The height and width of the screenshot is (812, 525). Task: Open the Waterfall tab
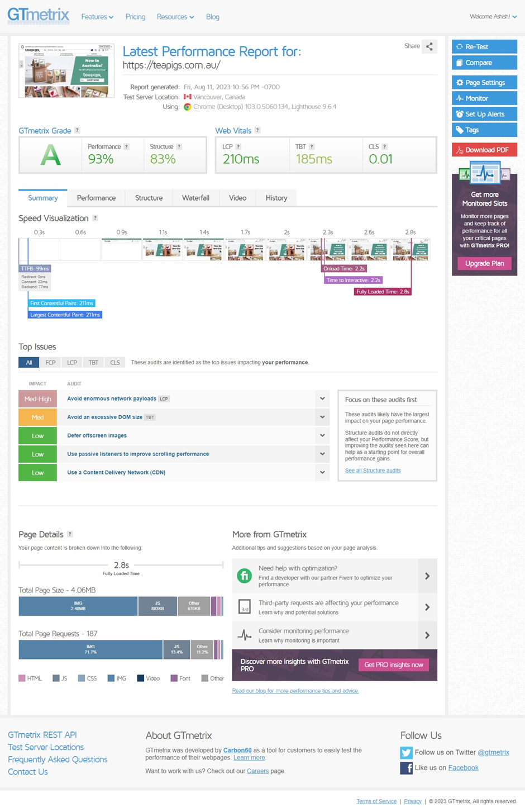click(195, 198)
